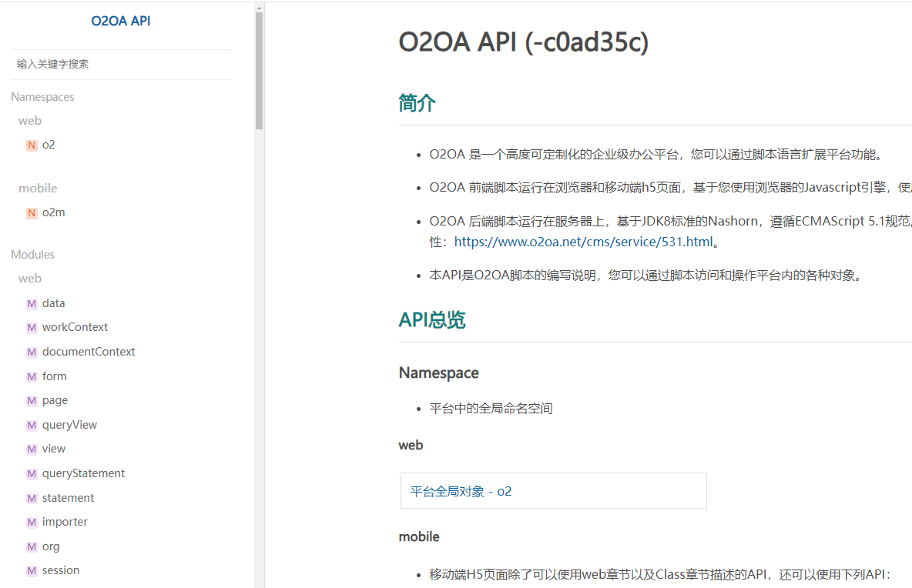Open the form module
This screenshot has height=588, width=912.
(55, 376)
